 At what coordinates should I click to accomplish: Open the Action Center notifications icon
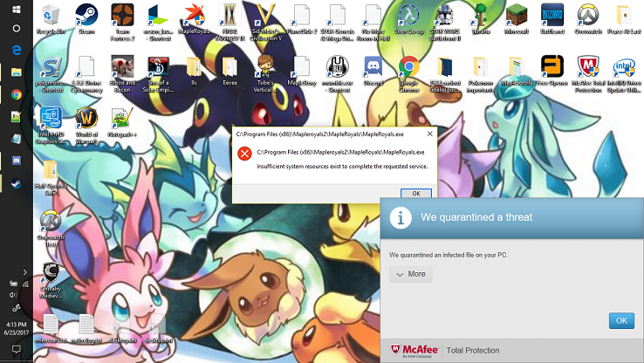click(x=17, y=349)
